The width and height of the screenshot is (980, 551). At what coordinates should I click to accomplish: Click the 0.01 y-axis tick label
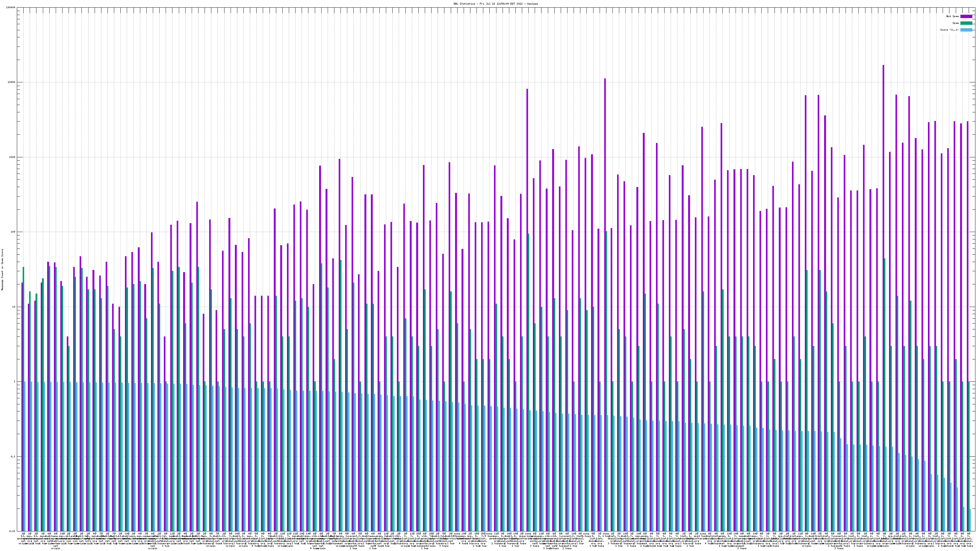click(x=13, y=531)
